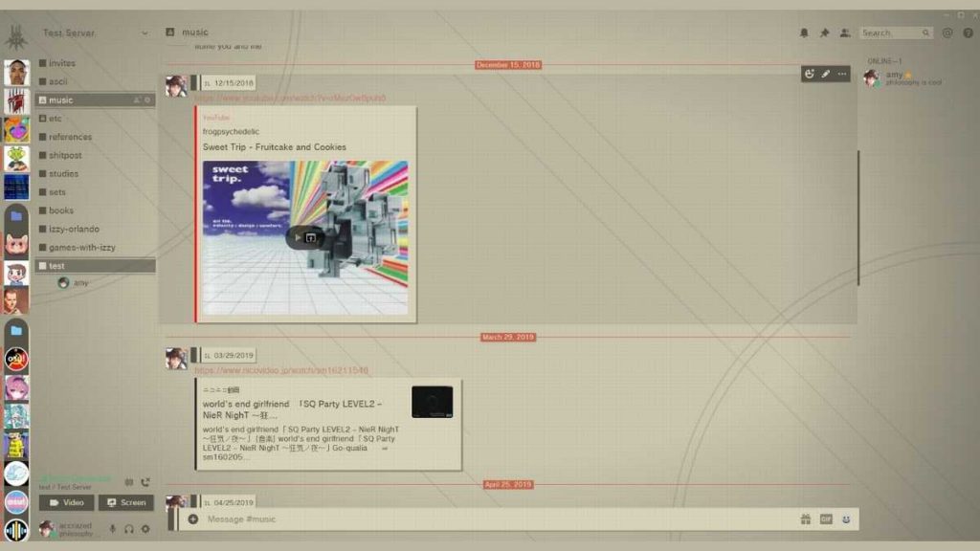This screenshot has height=551, width=980.
Task: Create invite for the music channel
Action: (137, 99)
